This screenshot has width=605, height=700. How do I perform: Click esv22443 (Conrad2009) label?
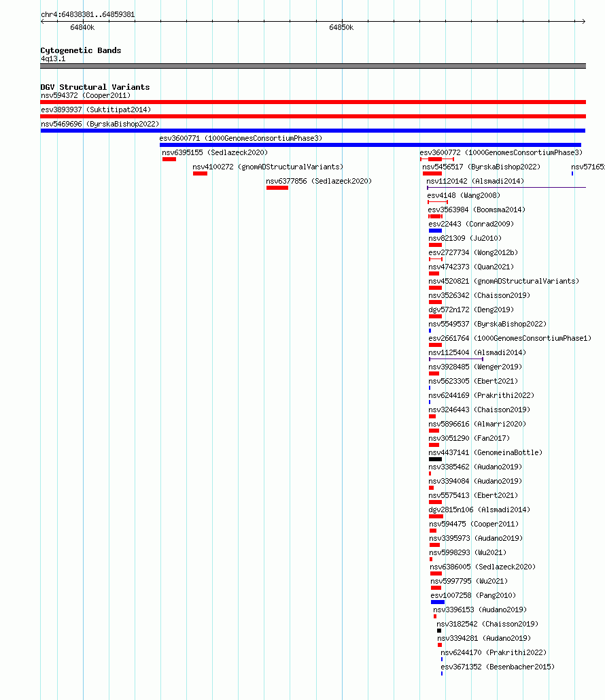pyautogui.click(x=471, y=224)
